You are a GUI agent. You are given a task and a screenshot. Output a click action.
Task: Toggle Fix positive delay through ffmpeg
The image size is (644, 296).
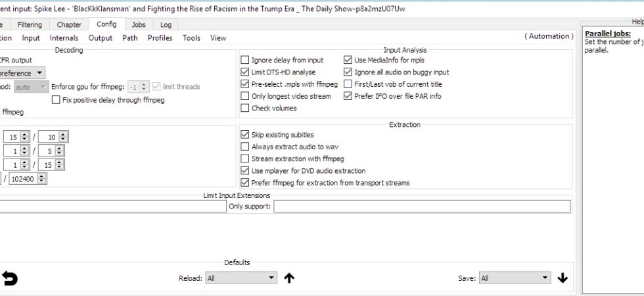(56, 100)
